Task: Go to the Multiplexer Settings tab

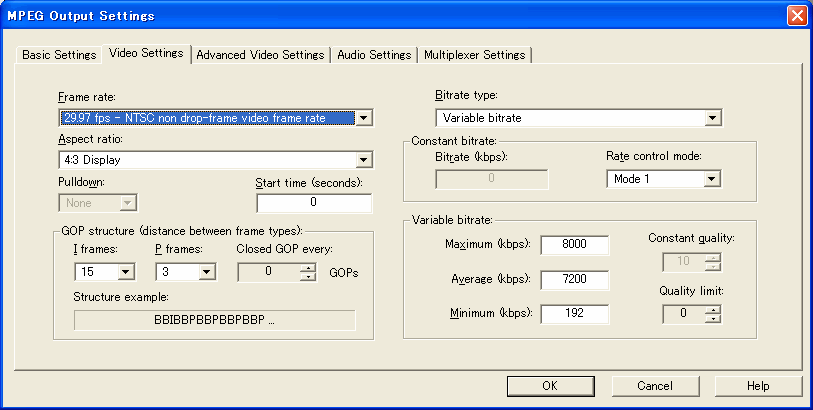Action: [475, 55]
